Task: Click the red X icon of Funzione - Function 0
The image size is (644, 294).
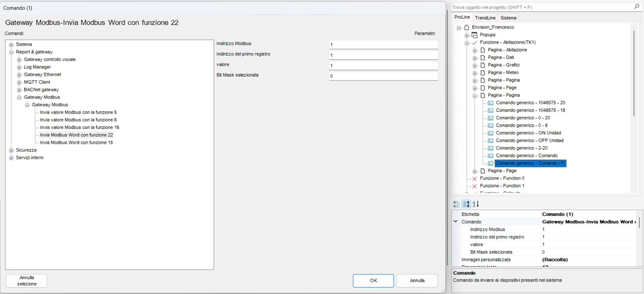Action: tap(475, 179)
